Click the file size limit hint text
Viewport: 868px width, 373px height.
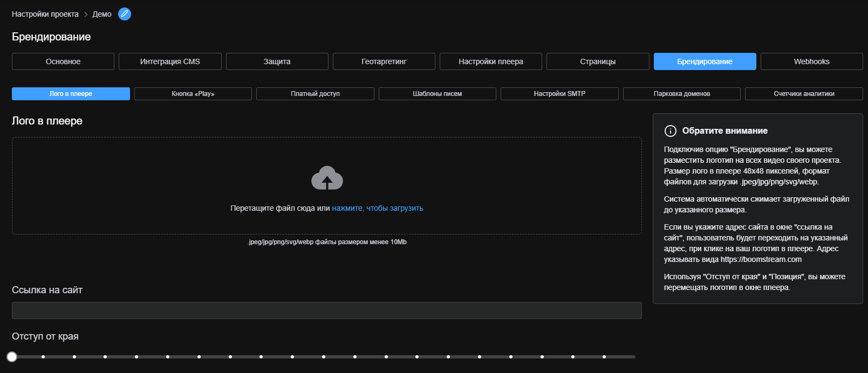tap(327, 242)
